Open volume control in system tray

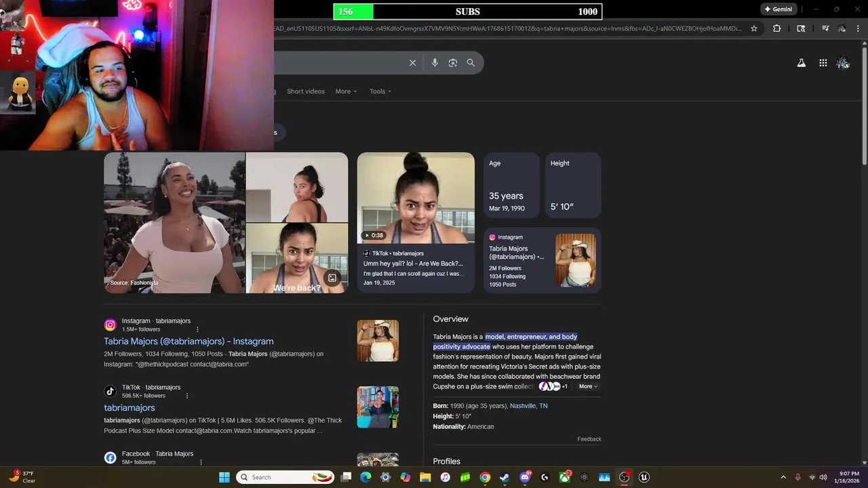click(x=823, y=477)
